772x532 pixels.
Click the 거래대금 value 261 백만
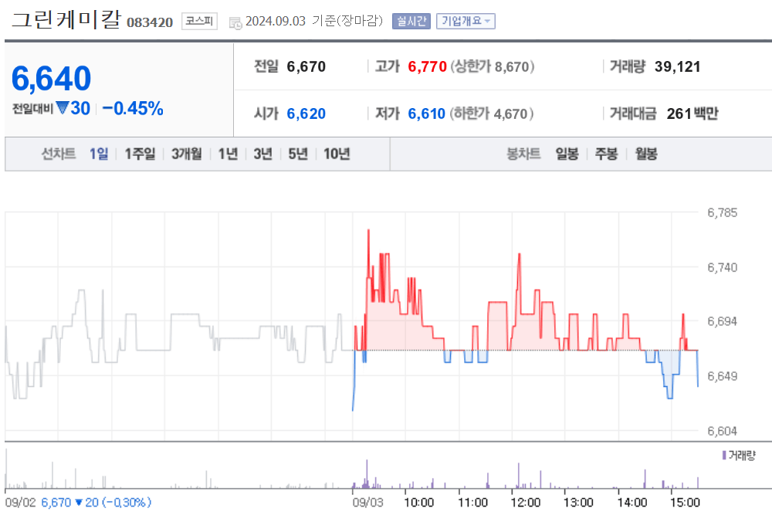(692, 114)
